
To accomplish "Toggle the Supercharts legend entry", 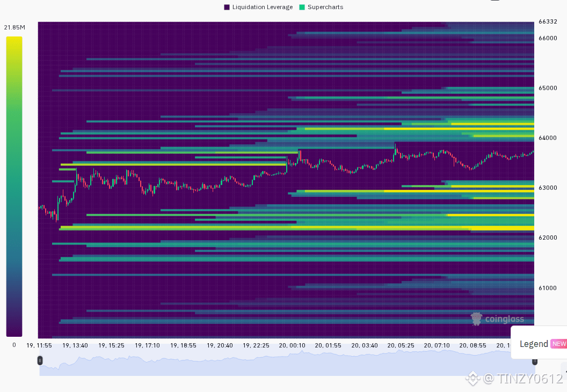I will click(x=321, y=7).
